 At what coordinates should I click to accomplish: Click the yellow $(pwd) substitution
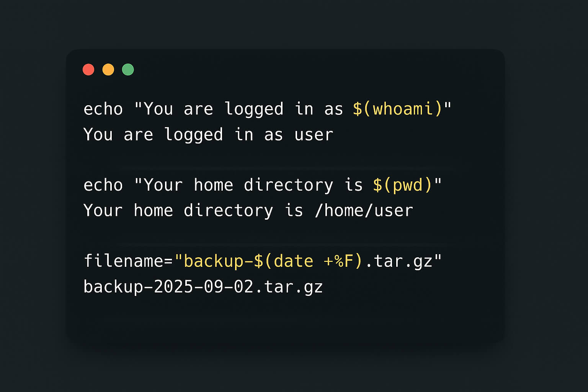coord(402,185)
